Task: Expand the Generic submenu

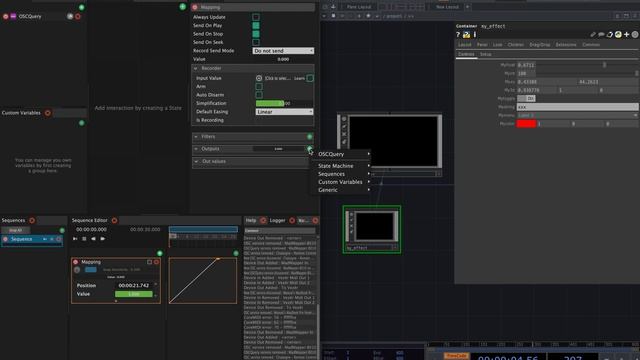Action: pos(344,190)
